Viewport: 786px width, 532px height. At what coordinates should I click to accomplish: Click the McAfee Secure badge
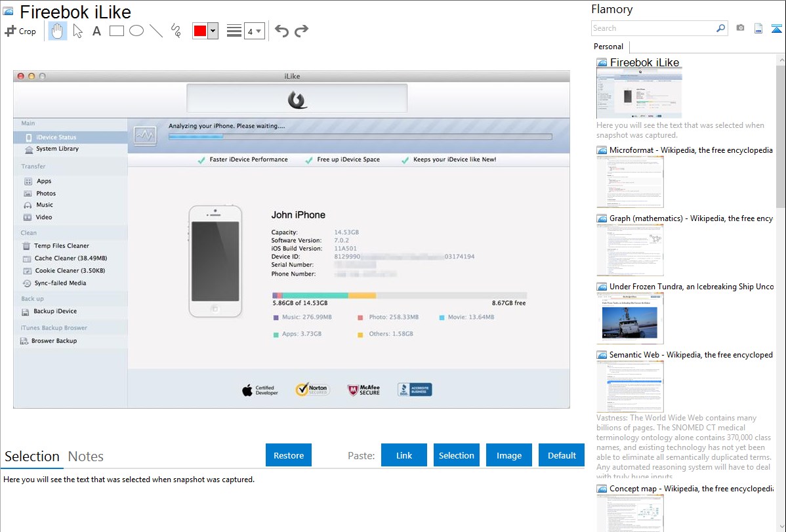[364, 390]
